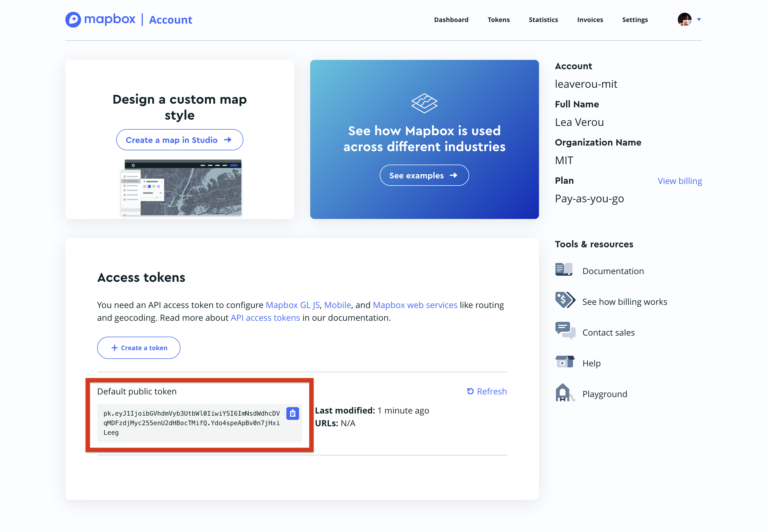
Task: Click the Mapbox logo icon
Action: click(x=73, y=19)
